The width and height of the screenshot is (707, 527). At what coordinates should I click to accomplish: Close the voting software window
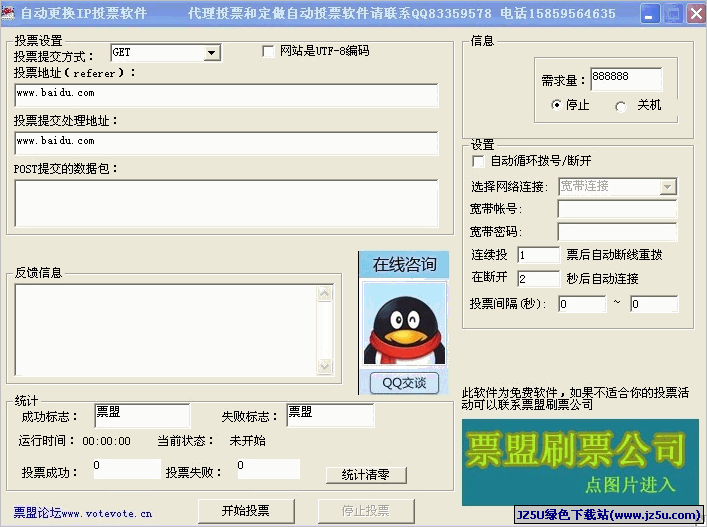click(696, 14)
